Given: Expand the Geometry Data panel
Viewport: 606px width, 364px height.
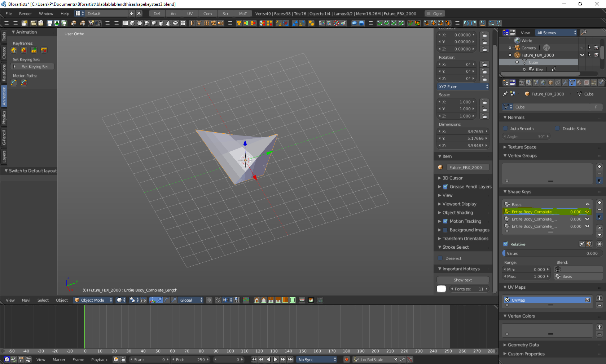Looking at the screenshot, I should [x=523, y=345].
